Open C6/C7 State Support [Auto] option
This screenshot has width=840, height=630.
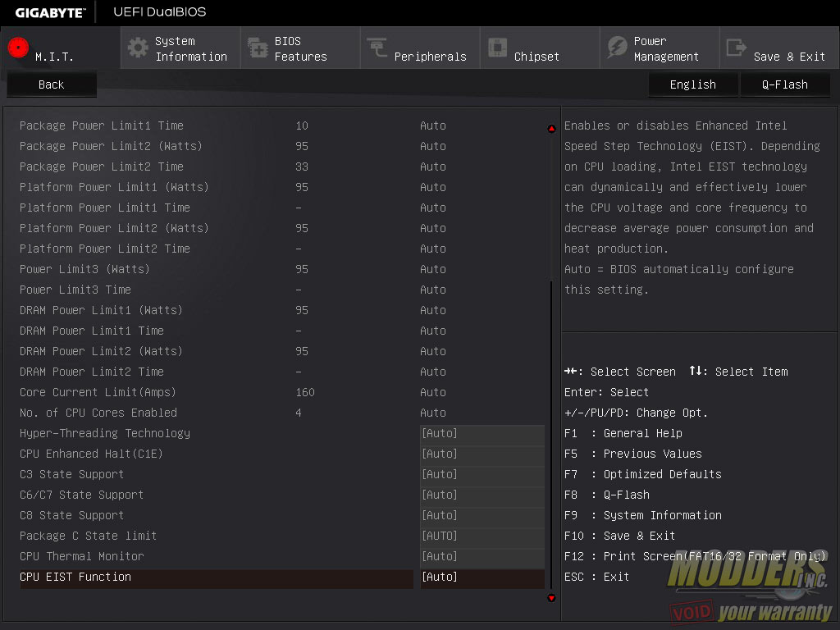pyautogui.click(x=482, y=495)
